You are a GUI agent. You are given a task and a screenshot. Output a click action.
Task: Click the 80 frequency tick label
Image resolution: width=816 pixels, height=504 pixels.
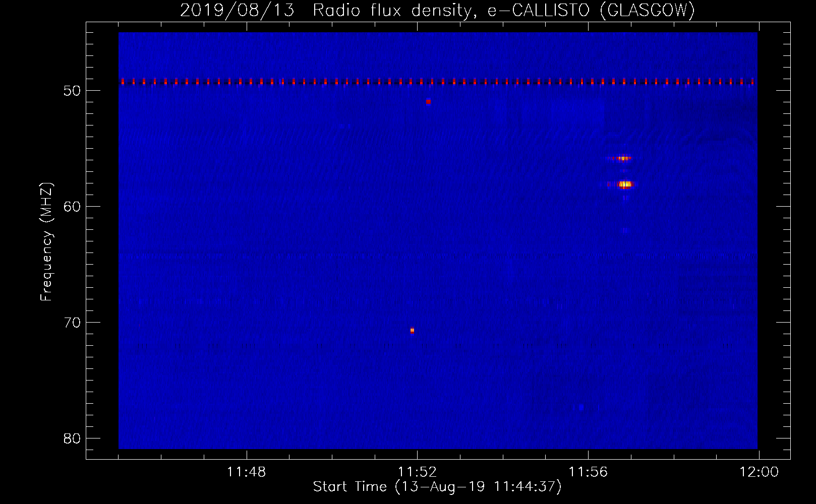(72, 438)
